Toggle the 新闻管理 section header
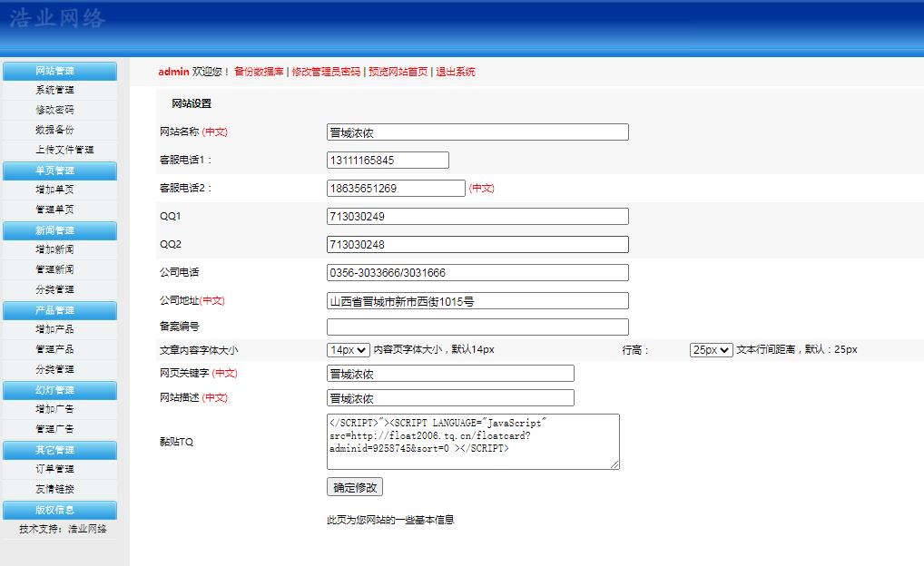Image resolution: width=924 pixels, height=566 pixels. 60,231
